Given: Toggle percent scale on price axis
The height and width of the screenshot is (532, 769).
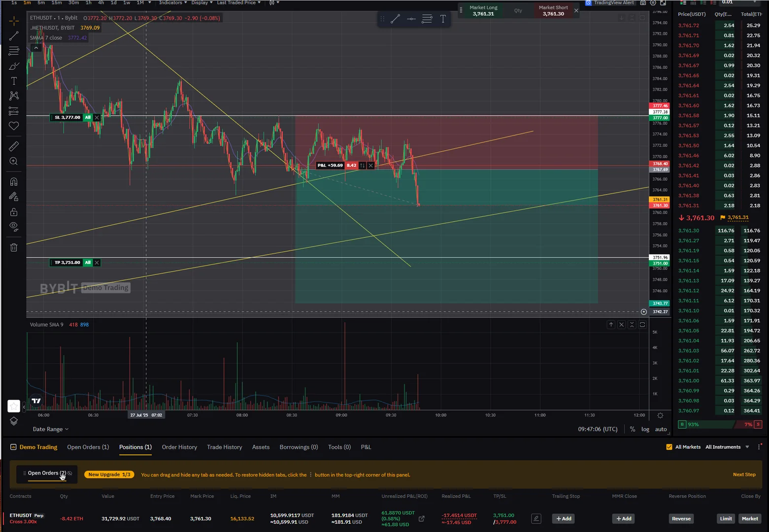Looking at the screenshot, I should tap(633, 429).
